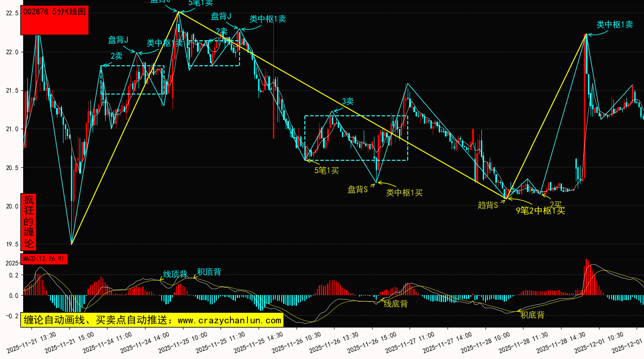Viewport: 644px width, 359px height.
Task: Click the rightmost 类中枢1卖 sell marker
Action: [x=614, y=25]
